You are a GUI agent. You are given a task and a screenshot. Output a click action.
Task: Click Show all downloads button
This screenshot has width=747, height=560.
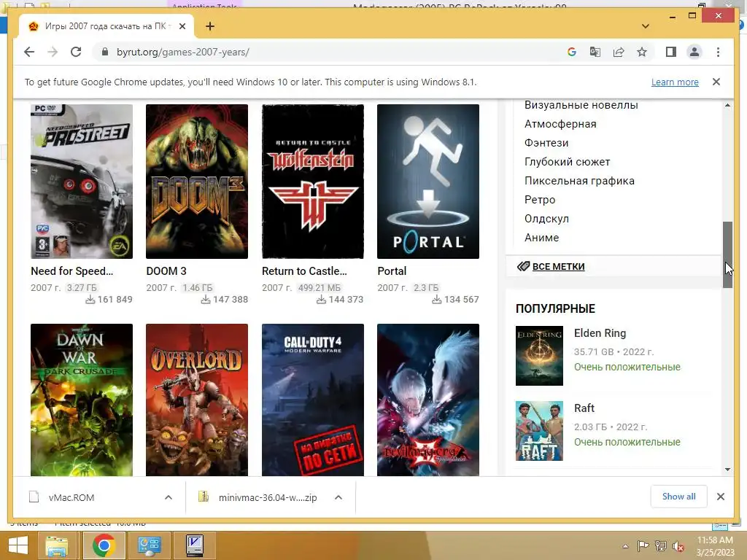tap(678, 497)
